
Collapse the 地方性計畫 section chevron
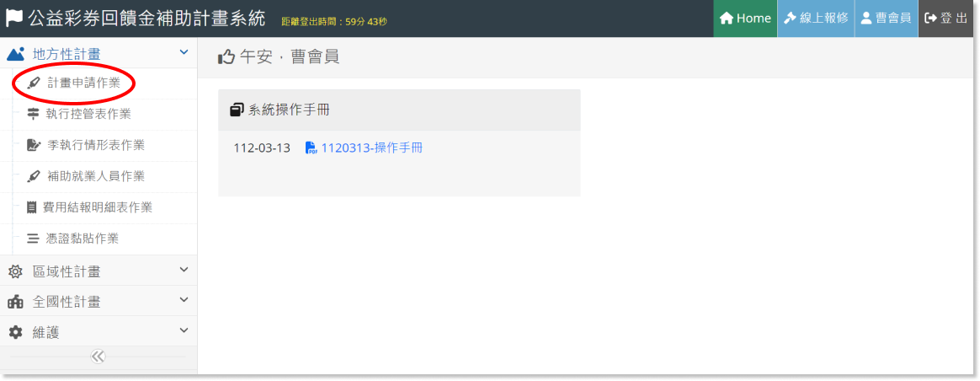click(184, 52)
